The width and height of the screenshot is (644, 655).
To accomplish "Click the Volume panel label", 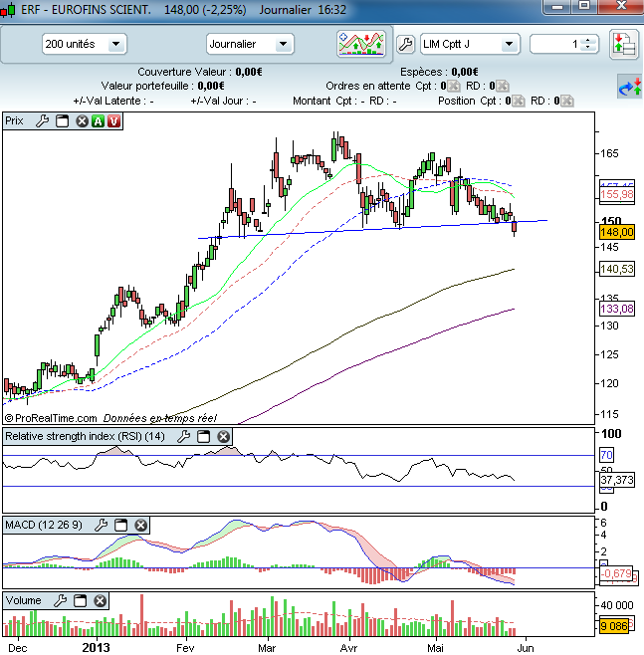I will pyautogui.click(x=23, y=600).
